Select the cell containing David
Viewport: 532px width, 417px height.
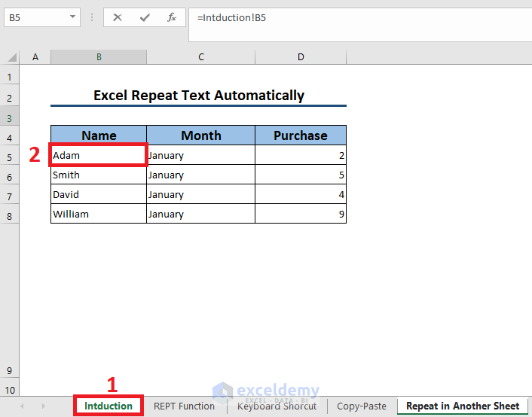click(99, 194)
